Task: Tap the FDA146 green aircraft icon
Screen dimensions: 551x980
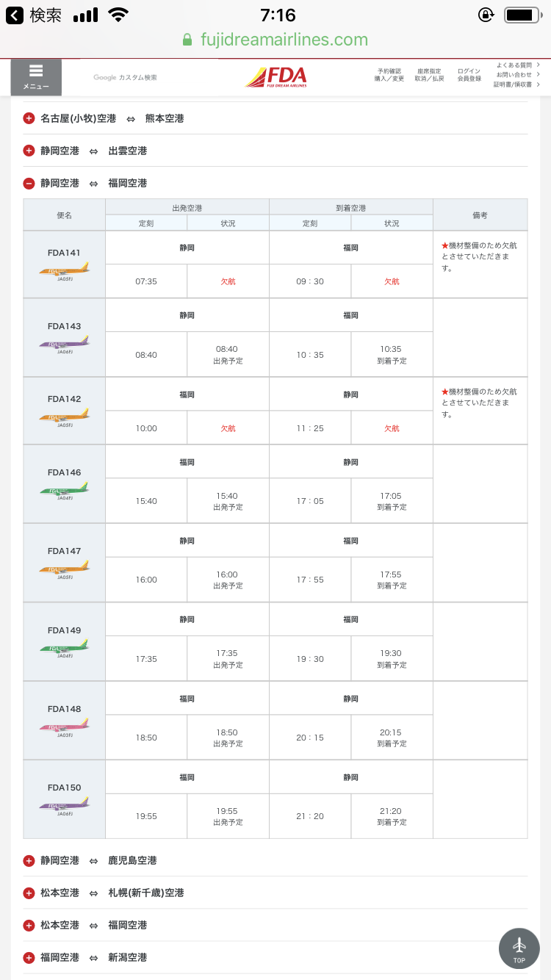Action: 64,490
